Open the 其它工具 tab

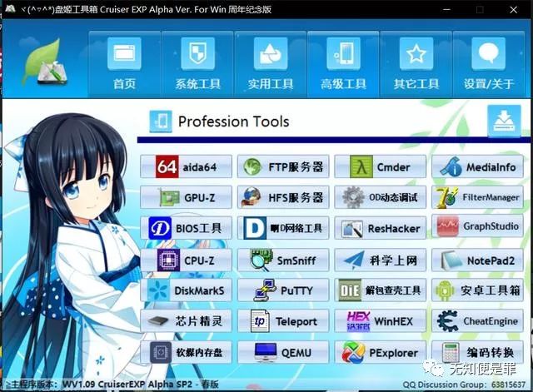click(x=416, y=64)
